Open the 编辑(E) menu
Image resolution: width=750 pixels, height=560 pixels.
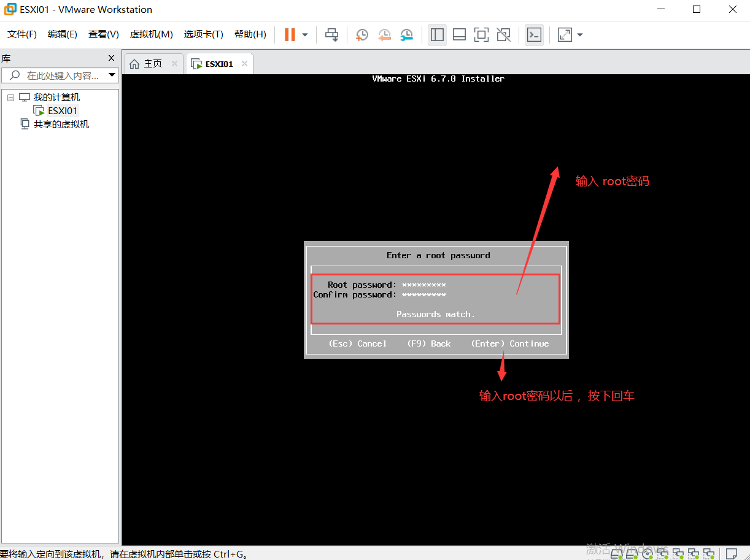coord(63,34)
